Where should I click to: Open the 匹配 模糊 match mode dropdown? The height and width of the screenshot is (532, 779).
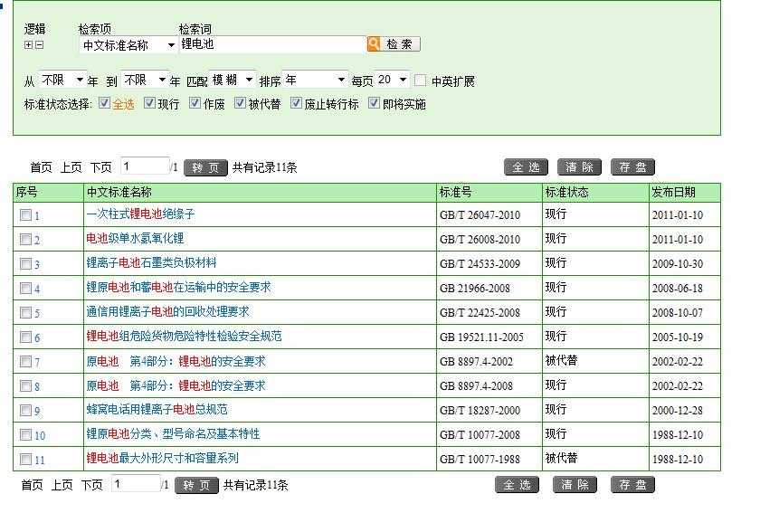[x=233, y=80]
